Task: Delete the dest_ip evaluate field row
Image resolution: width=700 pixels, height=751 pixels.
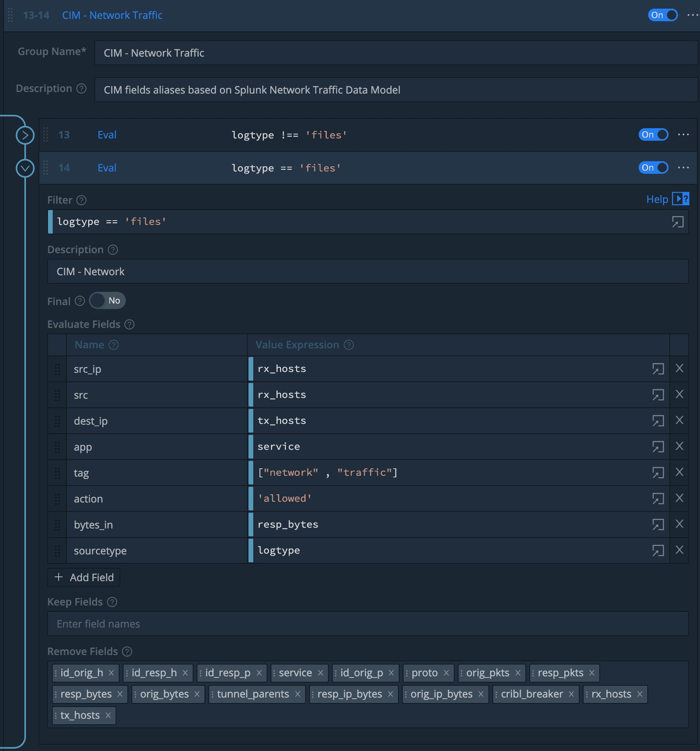Action: pyautogui.click(x=679, y=420)
